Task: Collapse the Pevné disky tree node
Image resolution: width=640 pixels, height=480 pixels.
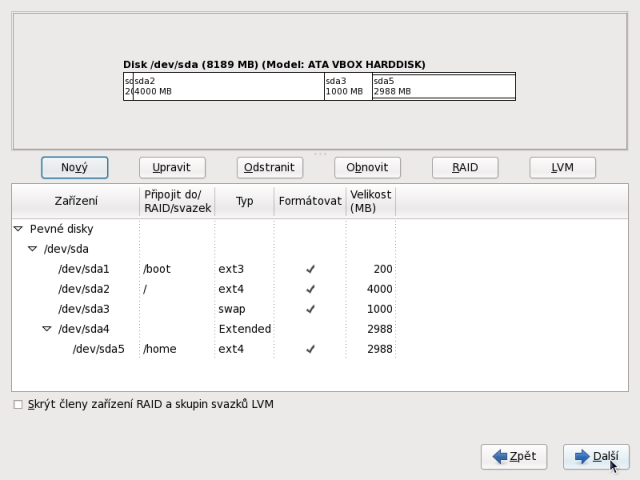Action: [18, 229]
